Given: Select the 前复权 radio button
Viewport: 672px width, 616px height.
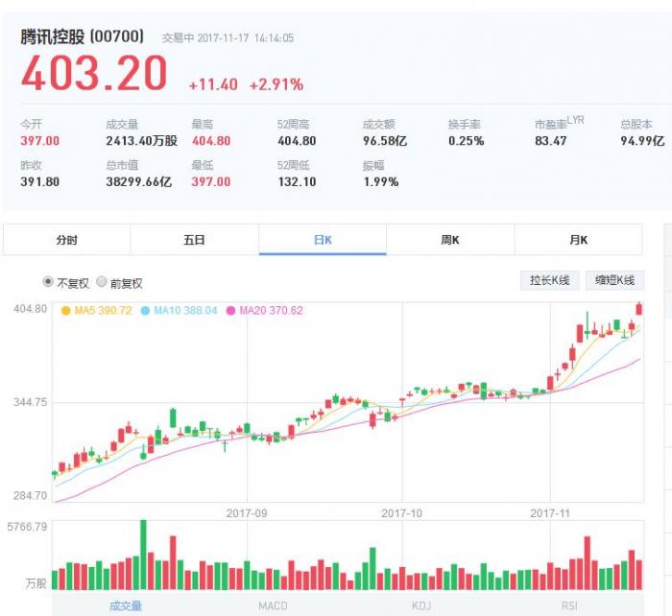Looking at the screenshot, I should [102, 283].
